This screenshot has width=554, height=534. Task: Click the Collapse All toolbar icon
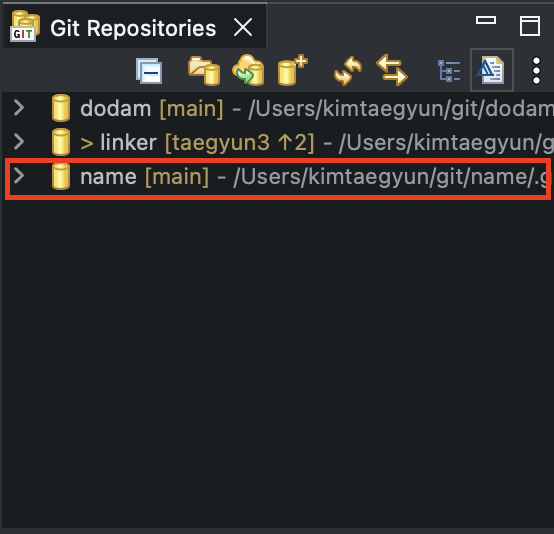pyautogui.click(x=149, y=71)
